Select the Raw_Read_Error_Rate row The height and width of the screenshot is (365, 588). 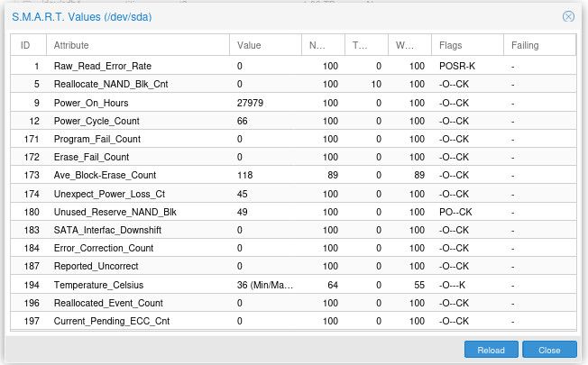pyautogui.click(x=293, y=66)
